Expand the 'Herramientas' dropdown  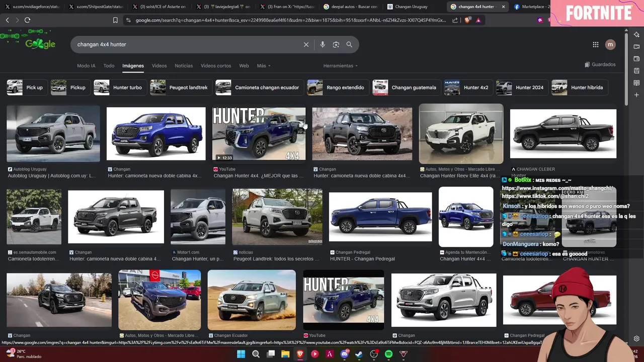[x=341, y=66]
